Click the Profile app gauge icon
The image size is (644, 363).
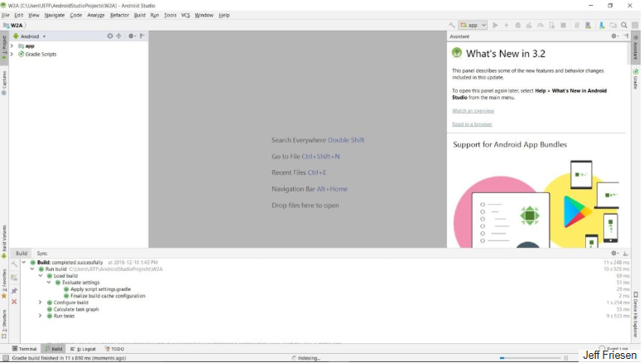tap(541, 25)
